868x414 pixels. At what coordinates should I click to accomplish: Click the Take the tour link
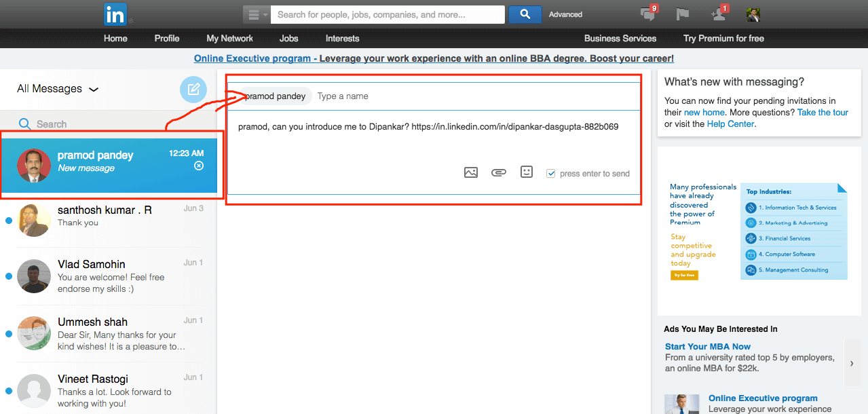[823, 113]
